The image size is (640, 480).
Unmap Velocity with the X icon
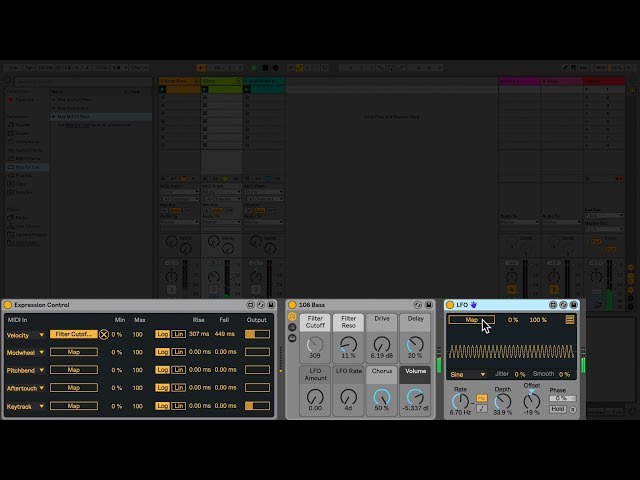point(104,335)
